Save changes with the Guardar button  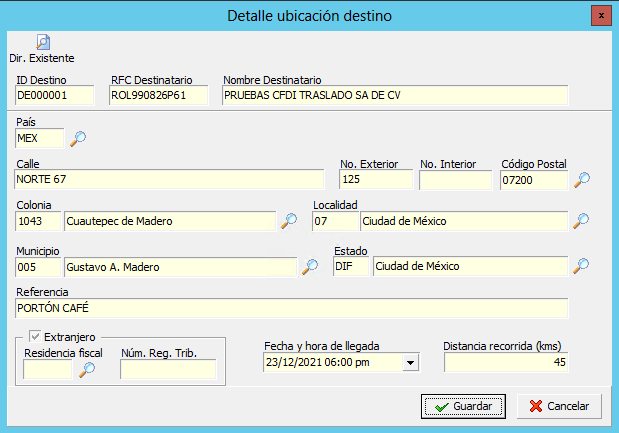[463, 406]
